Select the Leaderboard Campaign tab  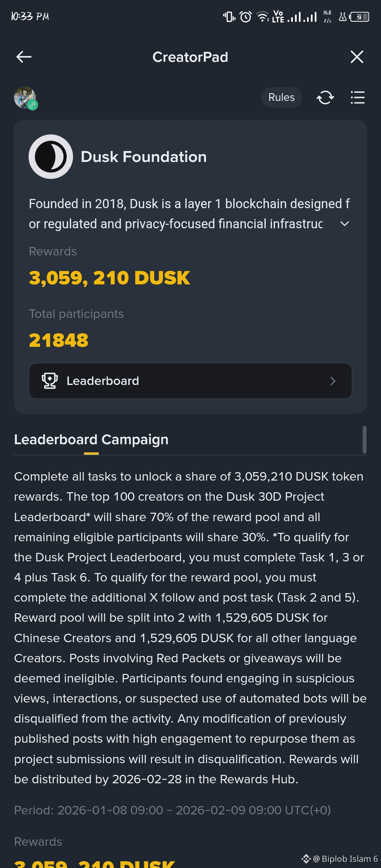tap(91, 440)
